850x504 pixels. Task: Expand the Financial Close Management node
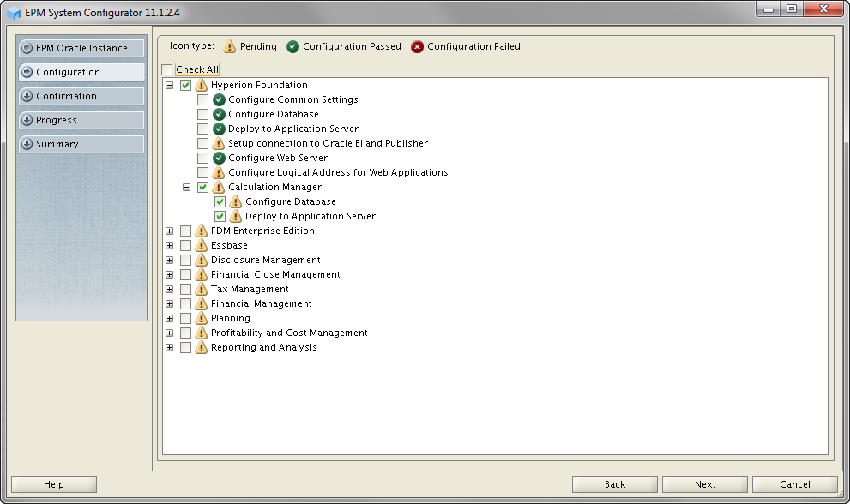pyautogui.click(x=169, y=275)
